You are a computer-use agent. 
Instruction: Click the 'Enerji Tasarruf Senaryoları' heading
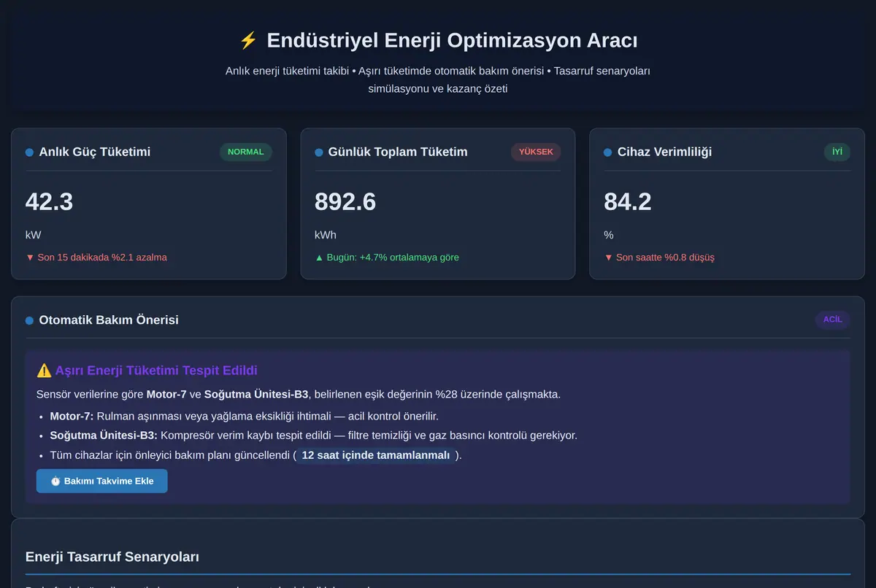(x=112, y=557)
